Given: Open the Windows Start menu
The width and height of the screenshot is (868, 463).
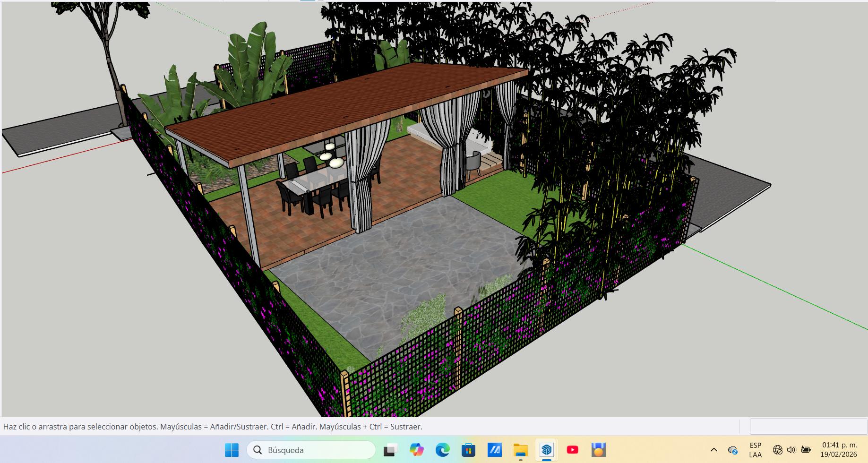Looking at the screenshot, I should [x=232, y=450].
